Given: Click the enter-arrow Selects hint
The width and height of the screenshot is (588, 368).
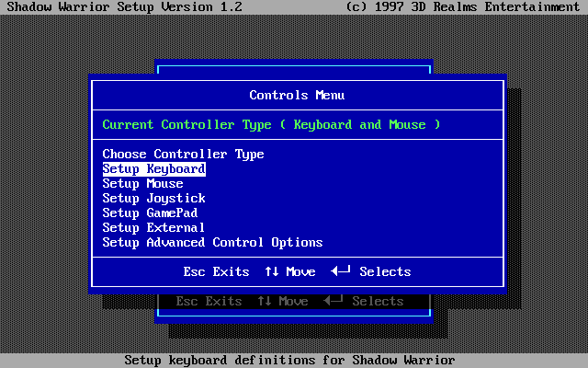Looking at the screenshot, I should (371, 271).
